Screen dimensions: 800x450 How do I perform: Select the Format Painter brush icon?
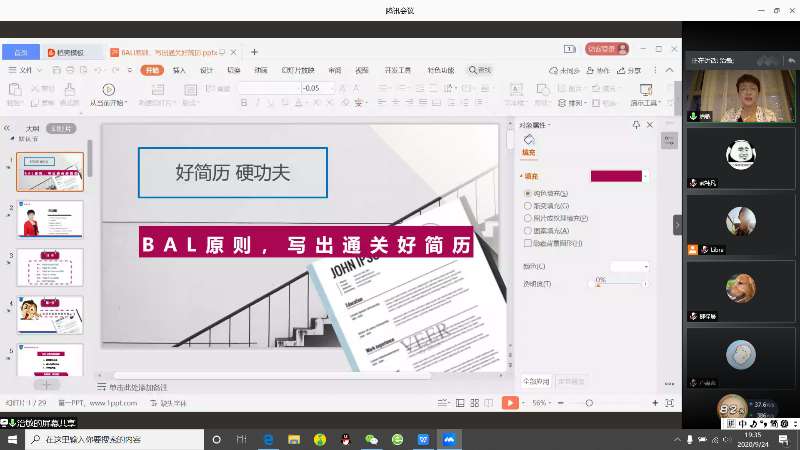pyautogui.click(x=70, y=90)
